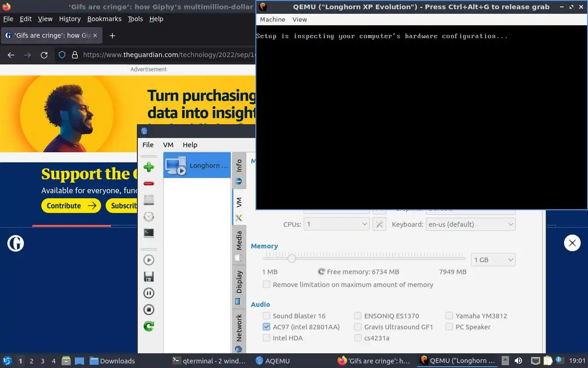588x368 pixels.
Task: Click the Memory slider handle in AQEMU
Action: (x=291, y=259)
